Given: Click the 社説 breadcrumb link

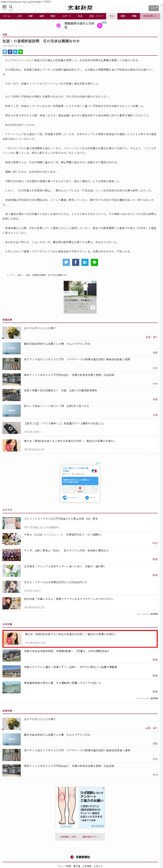Looking at the screenshot, I should [x=19, y=275].
